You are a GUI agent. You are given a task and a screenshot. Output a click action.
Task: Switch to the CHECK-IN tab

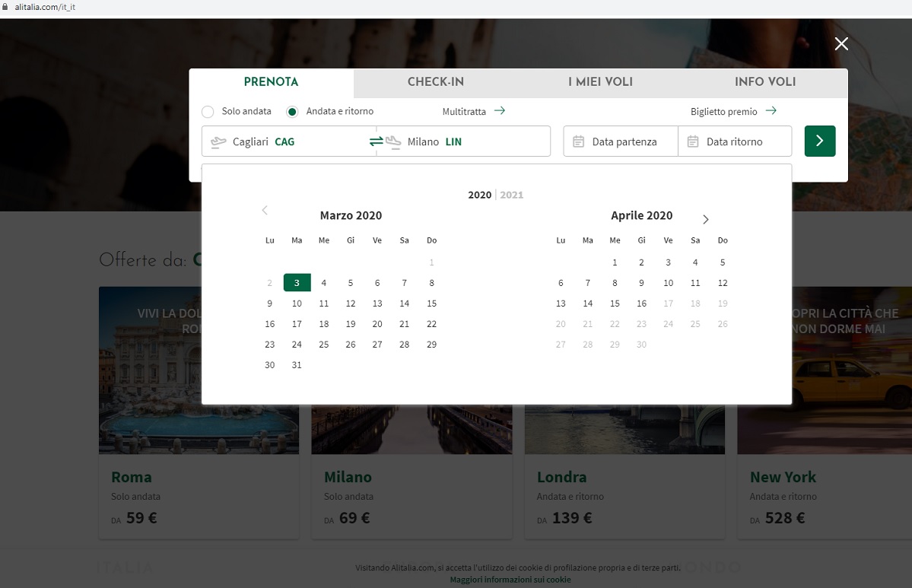point(435,82)
